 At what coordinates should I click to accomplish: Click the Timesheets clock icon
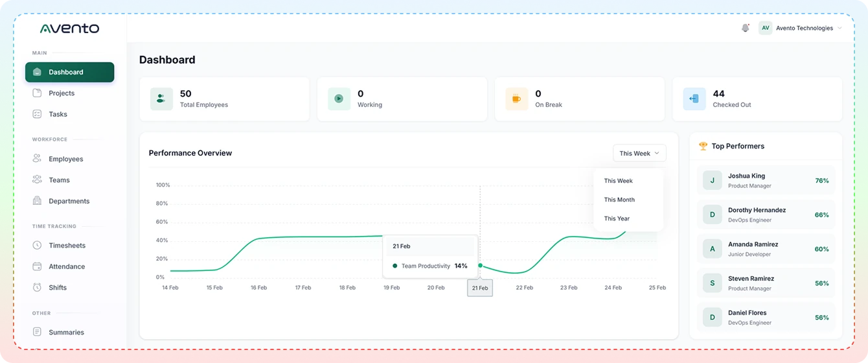coord(37,246)
